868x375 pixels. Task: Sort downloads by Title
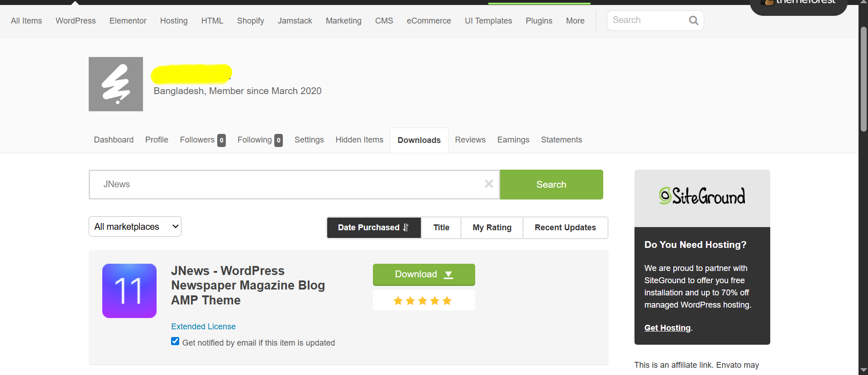(x=441, y=228)
